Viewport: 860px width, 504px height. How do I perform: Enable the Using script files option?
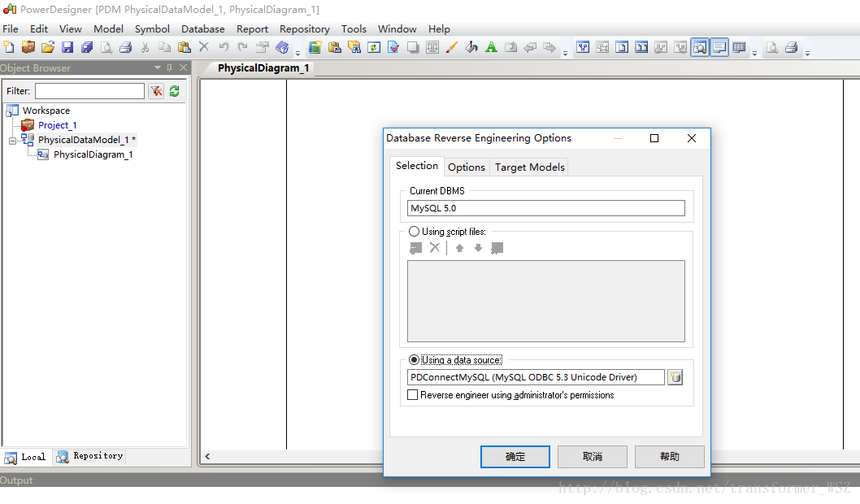click(415, 230)
